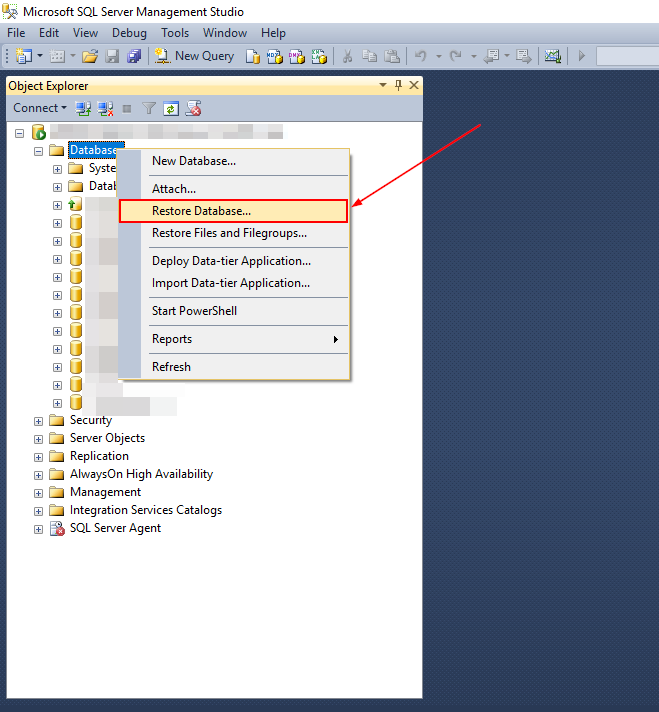The height and width of the screenshot is (712, 659).
Task: Click the empty toolbar combo box field
Action: coord(627,56)
